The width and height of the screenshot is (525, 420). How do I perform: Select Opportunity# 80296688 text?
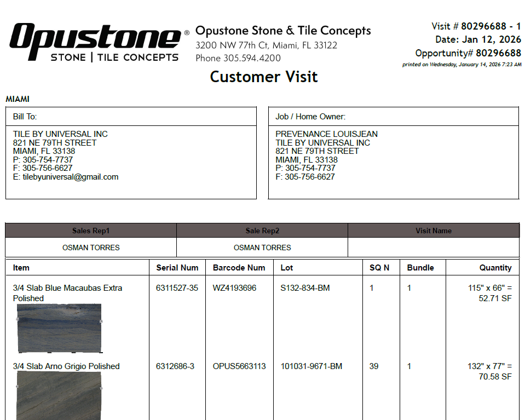coord(468,53)
